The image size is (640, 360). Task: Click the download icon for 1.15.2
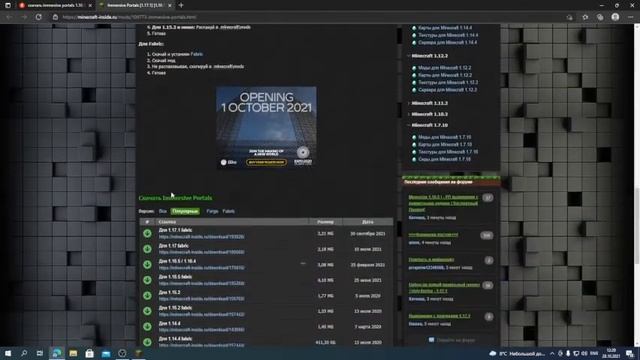click(147, 296)
